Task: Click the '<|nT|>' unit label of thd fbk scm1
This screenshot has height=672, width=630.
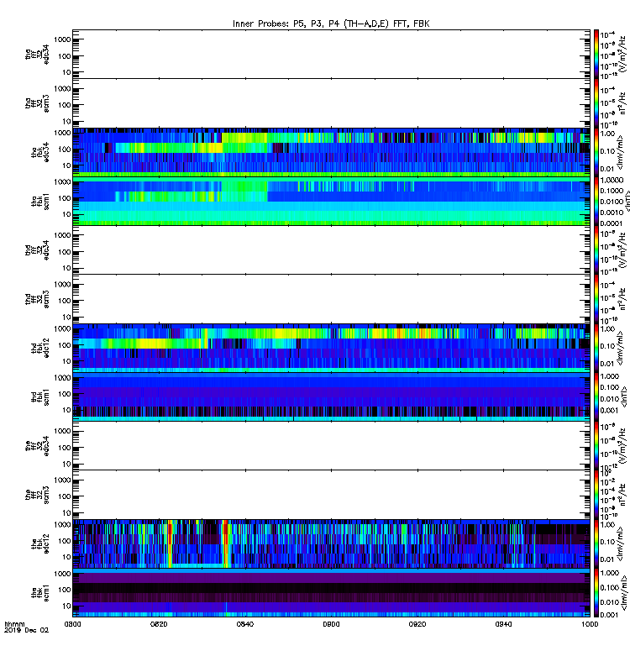Action: pyautogui.click(x=625, y=396)
